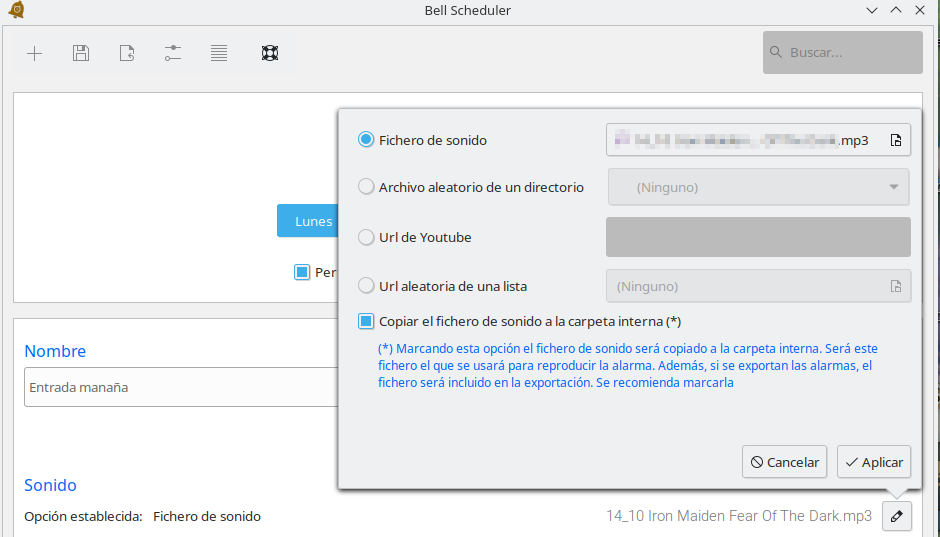Click the 'Entrada mañana' name field

point(180,387)
